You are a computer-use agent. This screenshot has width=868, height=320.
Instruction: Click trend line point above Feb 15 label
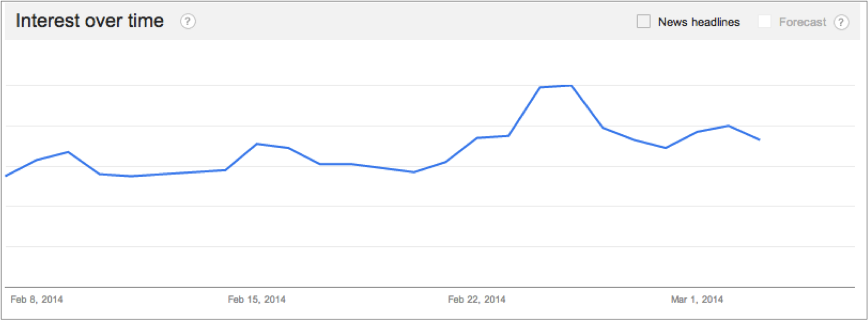click(257, 144)
